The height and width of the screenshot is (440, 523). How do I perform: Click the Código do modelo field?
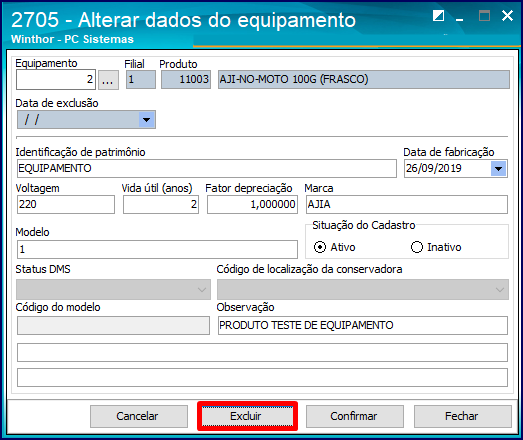tap(113, 326)
